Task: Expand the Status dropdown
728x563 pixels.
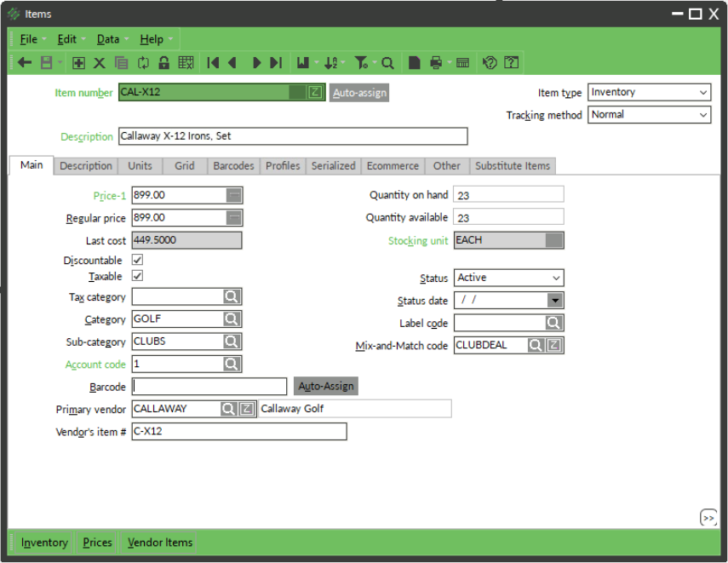Action: point(556,278)
